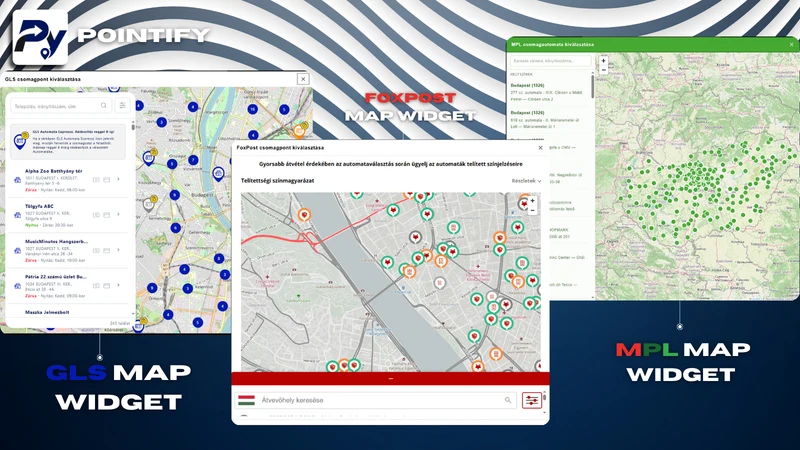Select Budapest (1026) 618 sz. automata entry
This screenshot has width=800, height=450.
coord(550,119)
